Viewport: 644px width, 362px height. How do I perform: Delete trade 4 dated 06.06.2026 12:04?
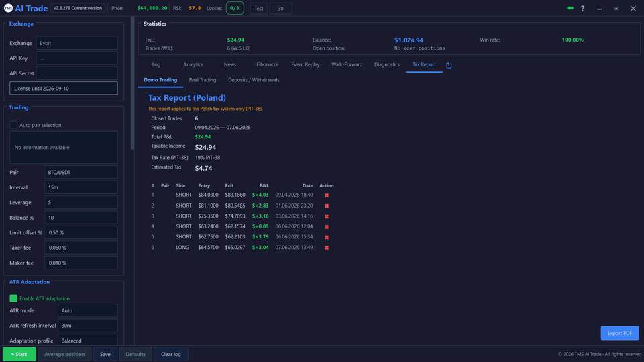(x=327, y=226)
